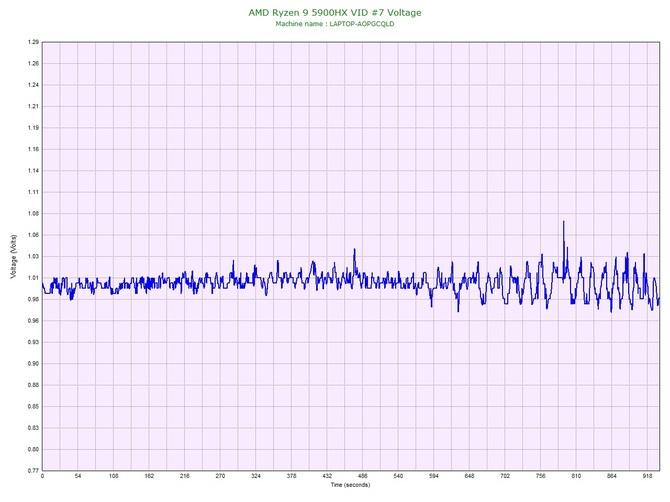This screenshot has height=502, width=670.
Task: Click the 0.98 y-axis value
Action: click(33, 299)
